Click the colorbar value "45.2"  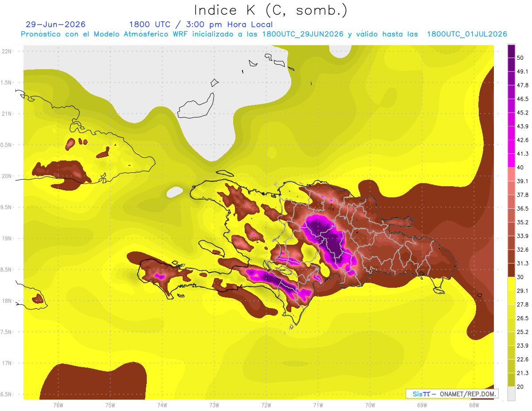523,113
